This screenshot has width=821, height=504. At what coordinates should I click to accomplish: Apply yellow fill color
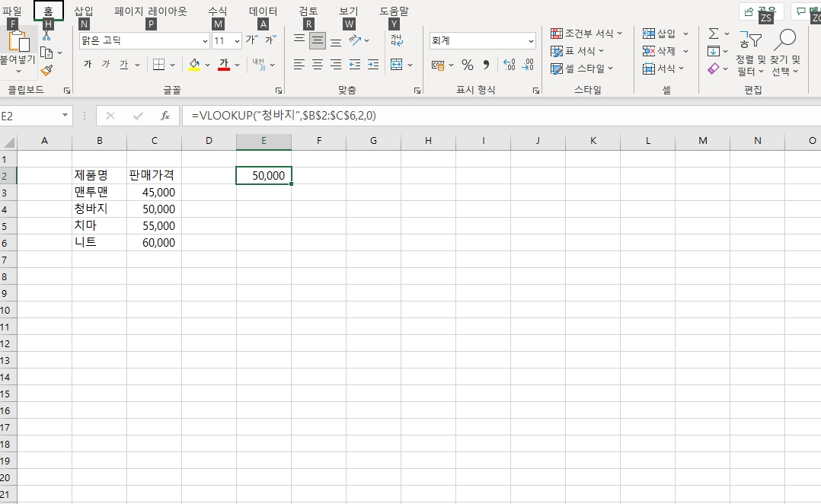click(194, 65)
